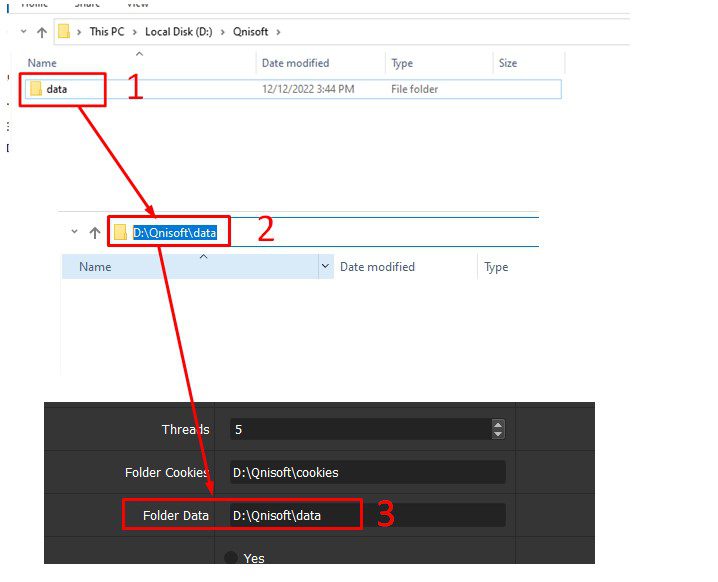718x582 pixels.
Task: Expand the chevron after This PC in the breadcrumb
Action: point(135,32)
